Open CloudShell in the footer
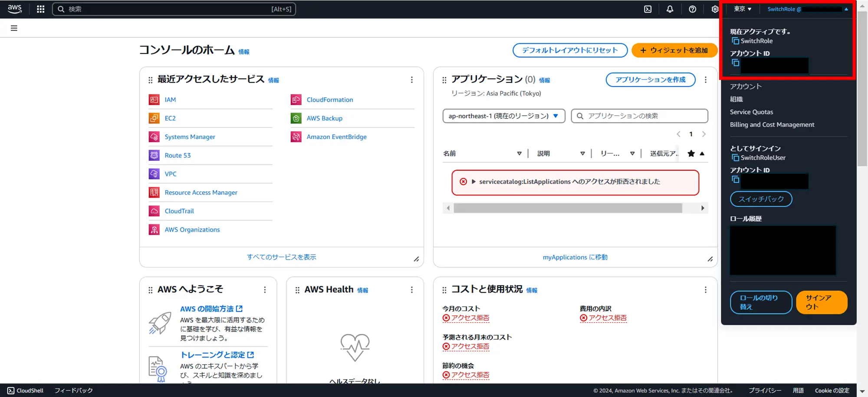Image resolution: width=868 pixels, height=397 pixels. [x=26, y=390]
